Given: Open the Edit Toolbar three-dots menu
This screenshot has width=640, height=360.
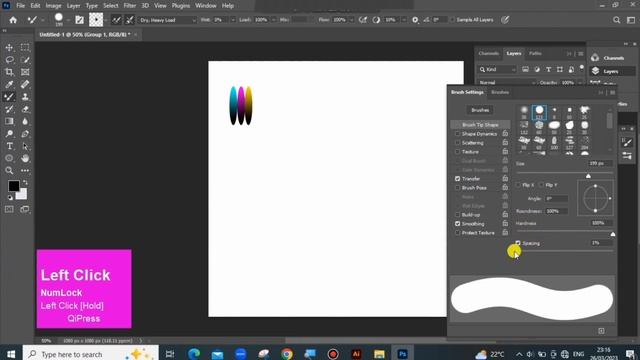Looking at the screenshot, I should (x=25, y=171).
